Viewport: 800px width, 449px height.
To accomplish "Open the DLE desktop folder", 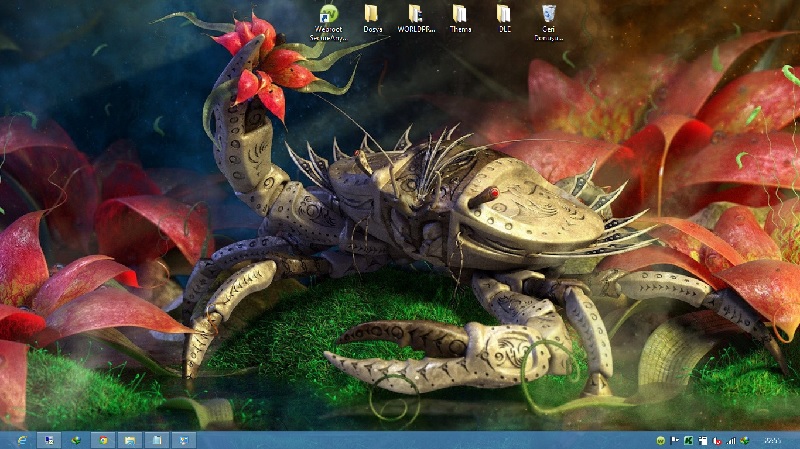I will 504,16.
